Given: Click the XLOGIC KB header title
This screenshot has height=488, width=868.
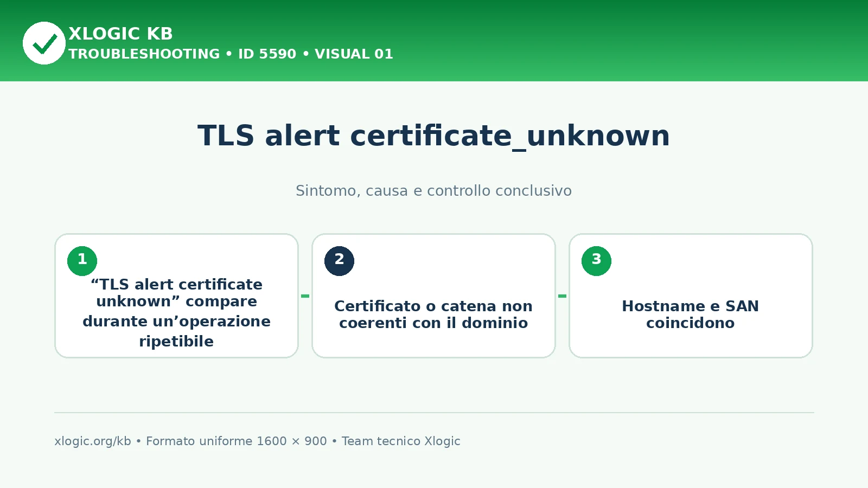Looking at the screenshot, I should pos(120,34).
